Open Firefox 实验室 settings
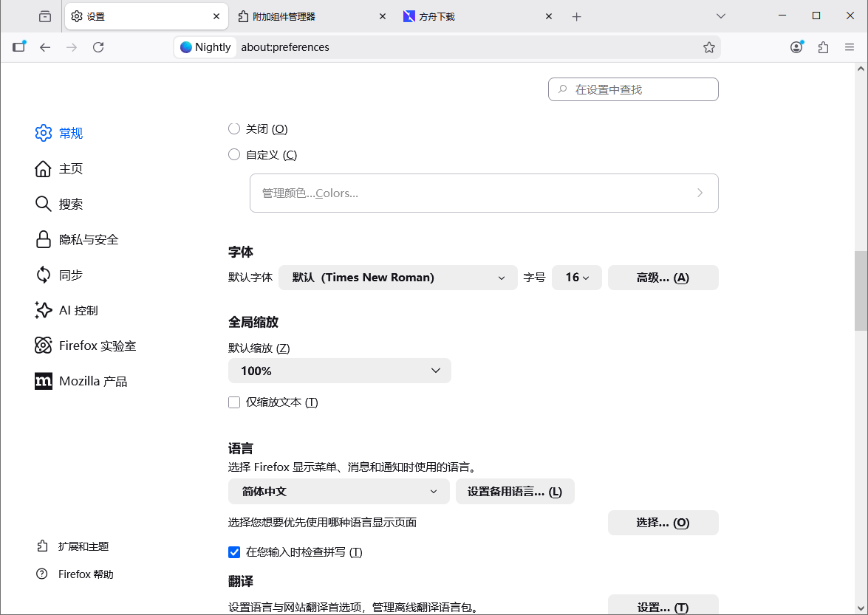The image size is (868, 615). coord(95,345)
